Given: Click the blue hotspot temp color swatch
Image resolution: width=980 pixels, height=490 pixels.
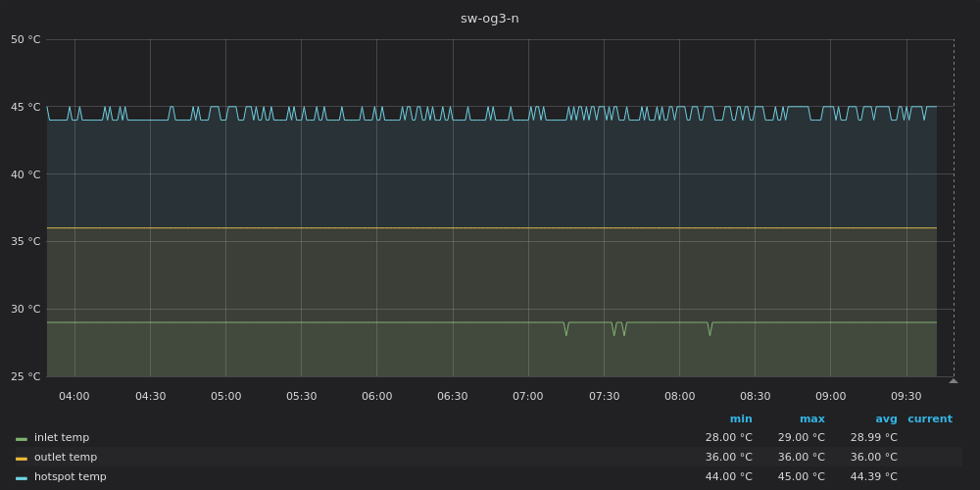Looking at the screenshot, I should (22, 478).
